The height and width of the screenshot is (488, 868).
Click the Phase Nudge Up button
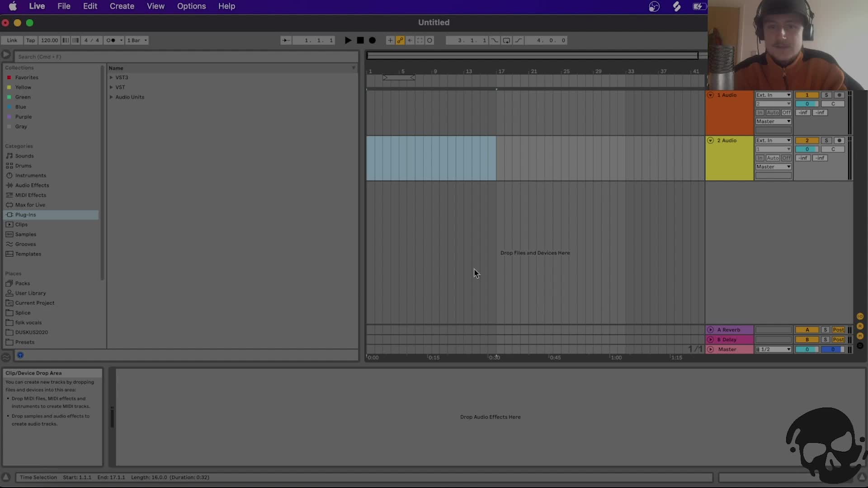(75, 40)
